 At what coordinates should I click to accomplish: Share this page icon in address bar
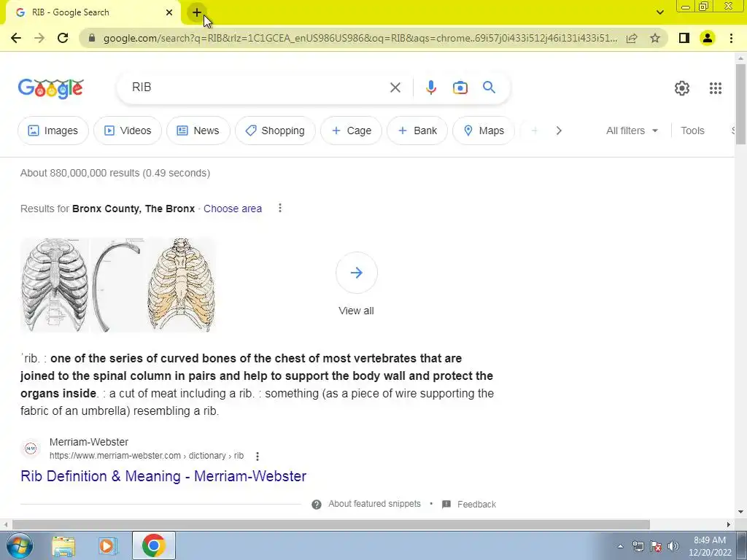[632, 38]
